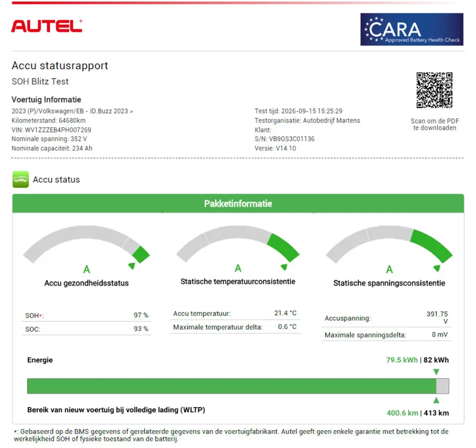Click the QR code to download PDF
The image size is (476, 448).
[434, 90]
